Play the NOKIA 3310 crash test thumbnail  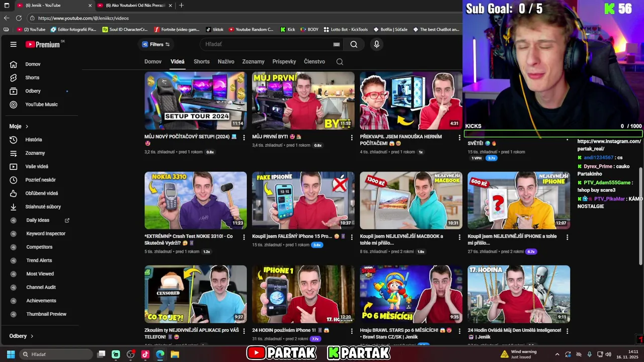click(x=196, y=201)
